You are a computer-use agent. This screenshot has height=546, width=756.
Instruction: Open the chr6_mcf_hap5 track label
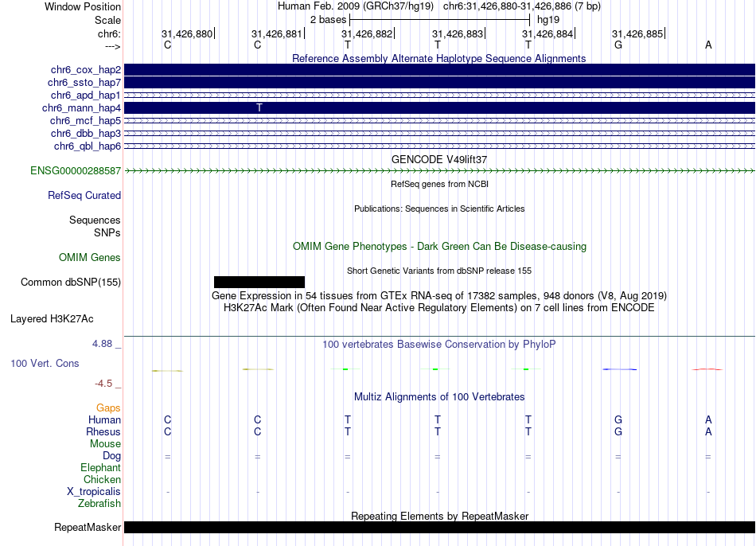(x=85, y=121)
